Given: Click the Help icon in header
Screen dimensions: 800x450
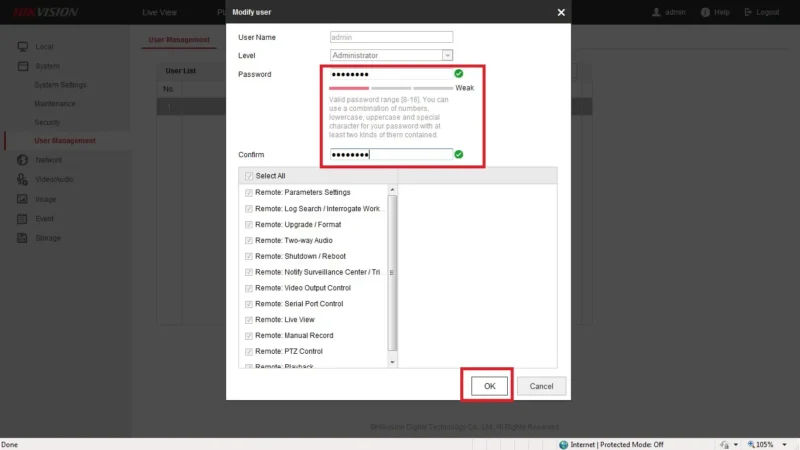Looking at the screenshot, I should tap(705, 12).
